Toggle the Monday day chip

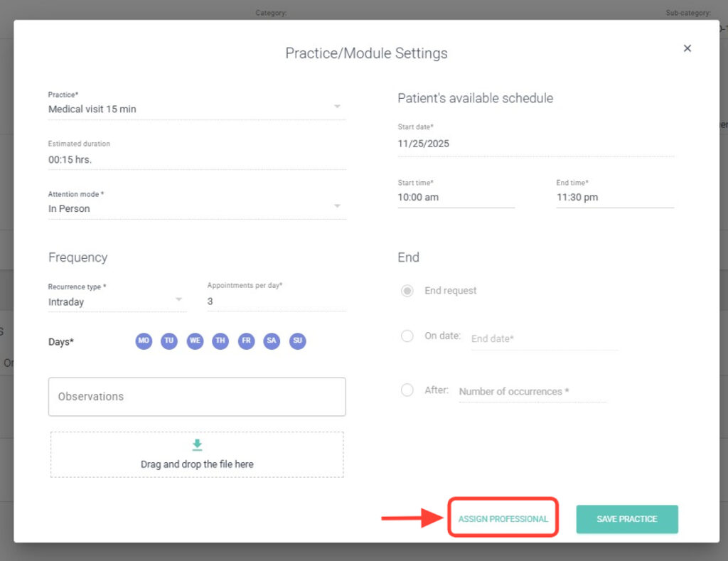coord(144,341)
